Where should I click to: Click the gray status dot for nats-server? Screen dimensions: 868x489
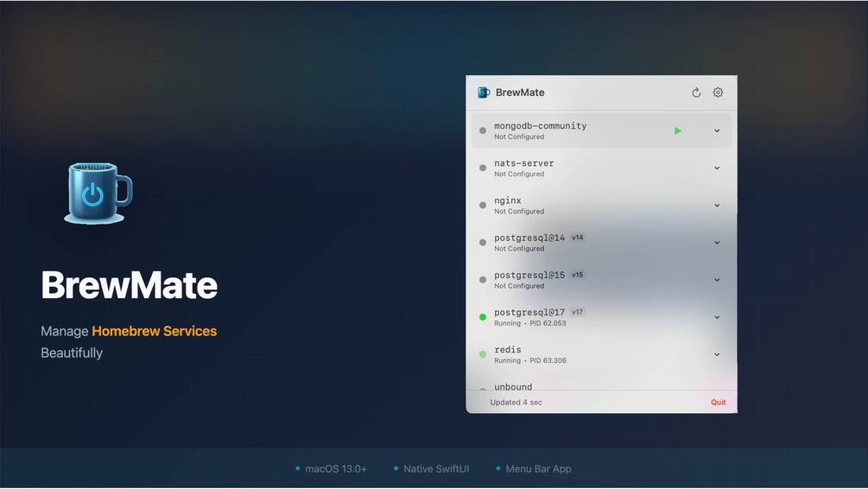483,168
